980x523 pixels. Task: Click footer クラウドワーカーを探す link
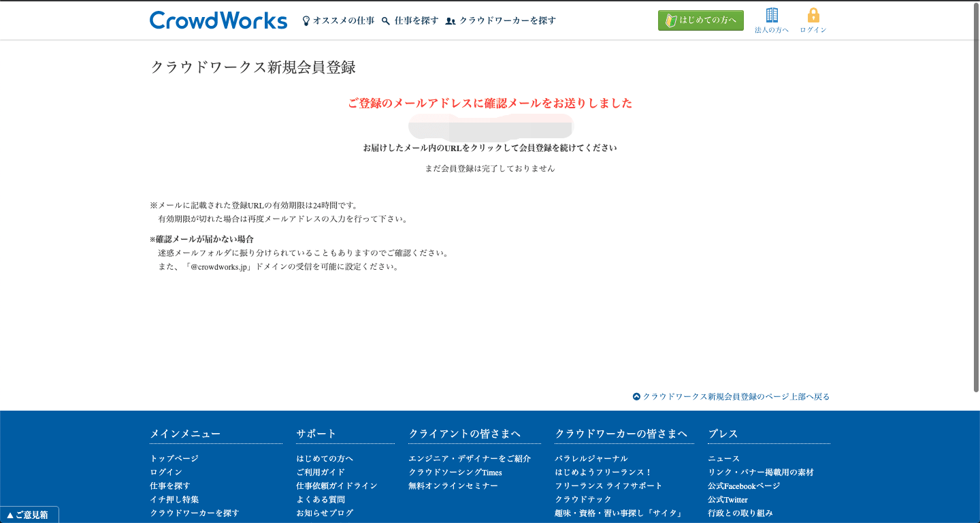(195, 513)
